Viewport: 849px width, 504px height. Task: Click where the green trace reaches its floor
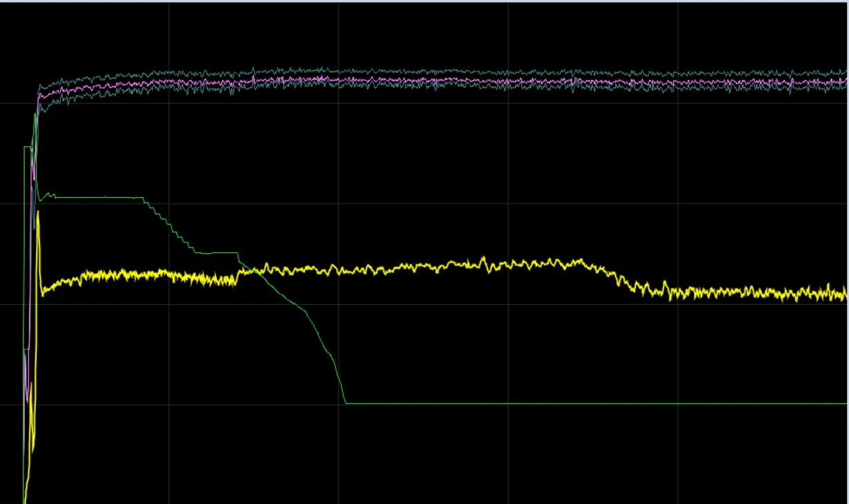pyautogui.click(x=346, y=403)
